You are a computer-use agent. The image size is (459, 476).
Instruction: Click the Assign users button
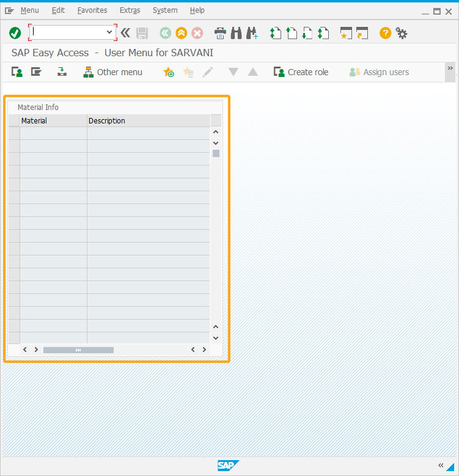pyautogui.click(x=379, y=72)
